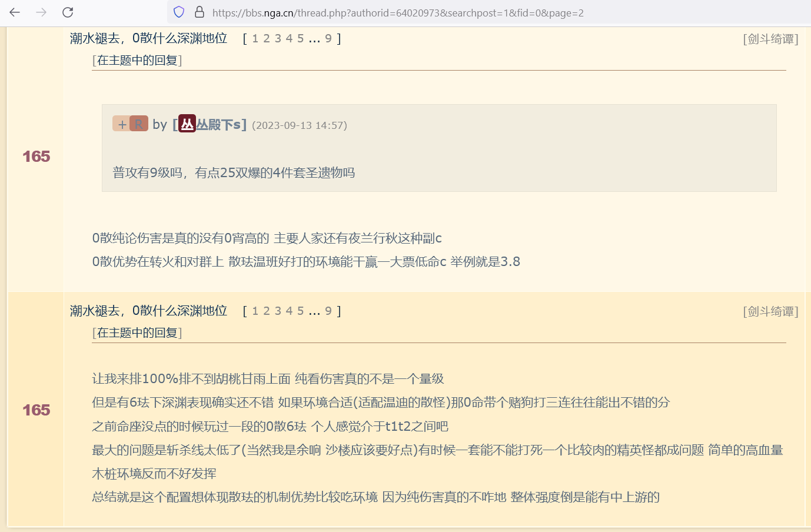811x532 pixels.
Task: Click the site security padlock icon
Action: coord(200,12)
